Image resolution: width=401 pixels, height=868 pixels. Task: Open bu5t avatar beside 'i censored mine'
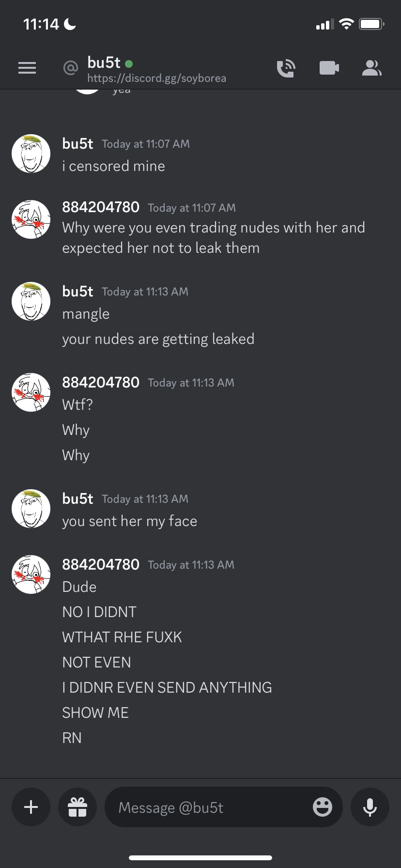[x=31, y=154]
